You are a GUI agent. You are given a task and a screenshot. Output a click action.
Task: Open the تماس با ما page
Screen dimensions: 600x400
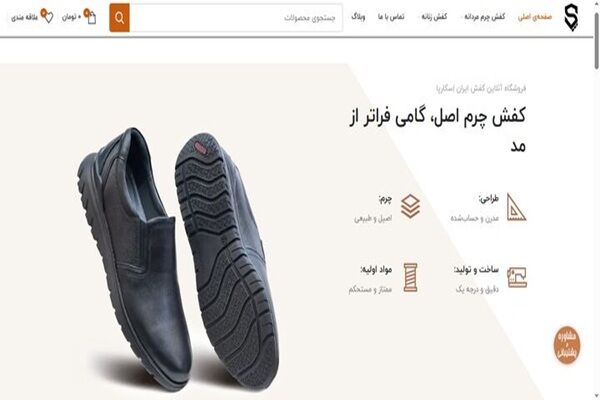tap(391, 17)
